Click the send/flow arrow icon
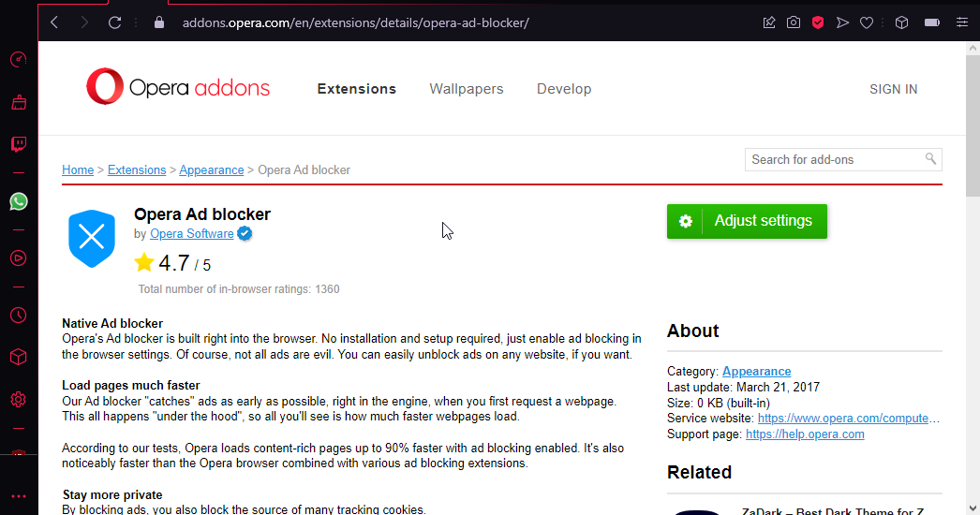The image size is (980, 515). point(842,22)
